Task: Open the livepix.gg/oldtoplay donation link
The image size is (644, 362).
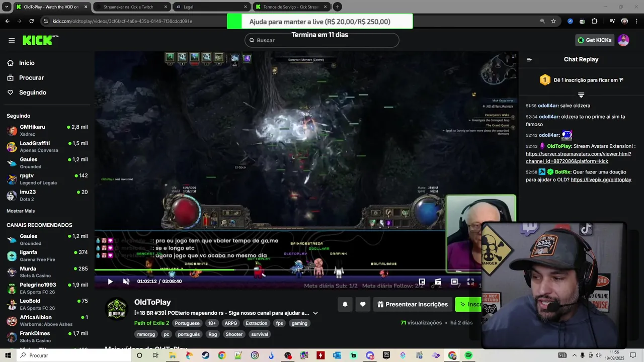Action: 601,179
